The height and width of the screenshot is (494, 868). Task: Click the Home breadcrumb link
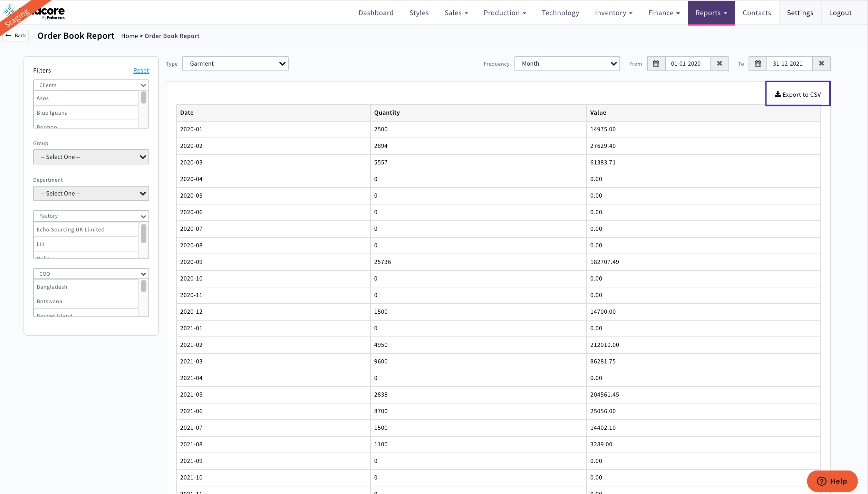(129, 36)
